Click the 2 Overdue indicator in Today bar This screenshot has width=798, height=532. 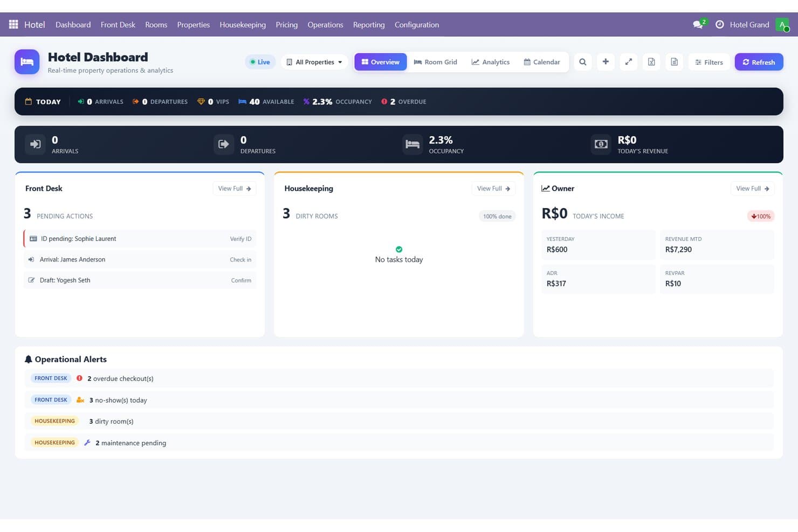[x=404, y=101]
